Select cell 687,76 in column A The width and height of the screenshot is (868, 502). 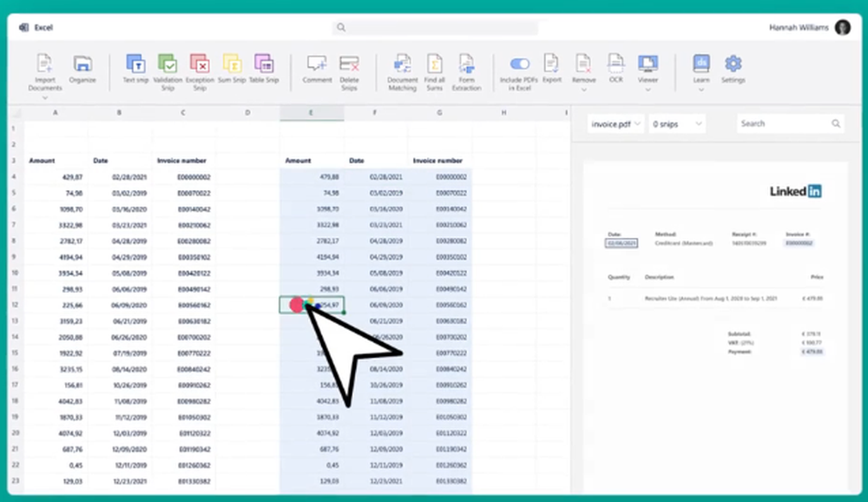[x=56, y=449]
